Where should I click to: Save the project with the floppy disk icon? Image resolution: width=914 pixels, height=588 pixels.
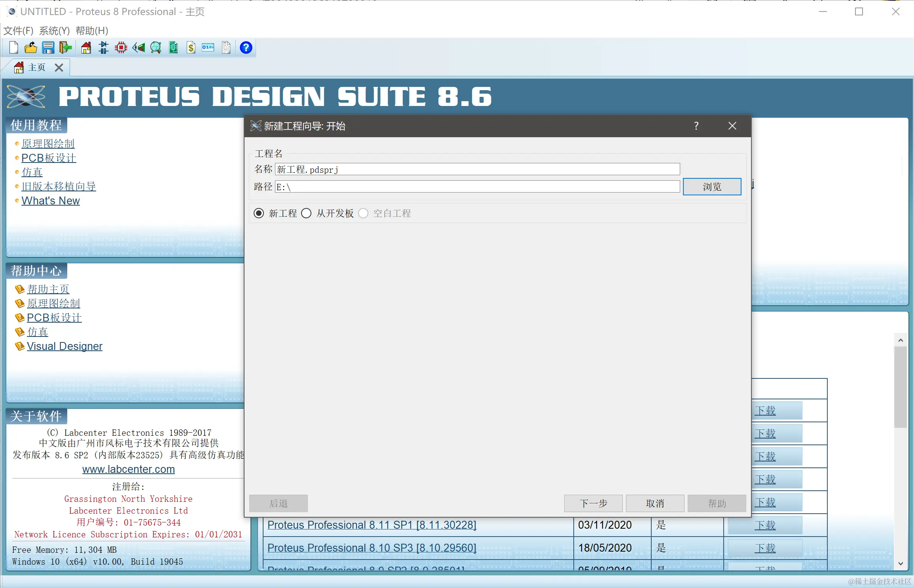[x=48, y=48]
